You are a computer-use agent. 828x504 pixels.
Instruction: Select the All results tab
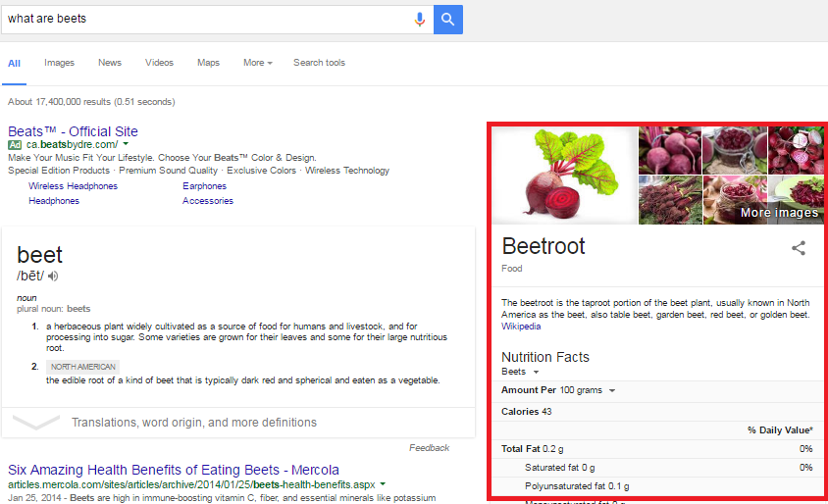pyautogui.click(x=15, y=64)
